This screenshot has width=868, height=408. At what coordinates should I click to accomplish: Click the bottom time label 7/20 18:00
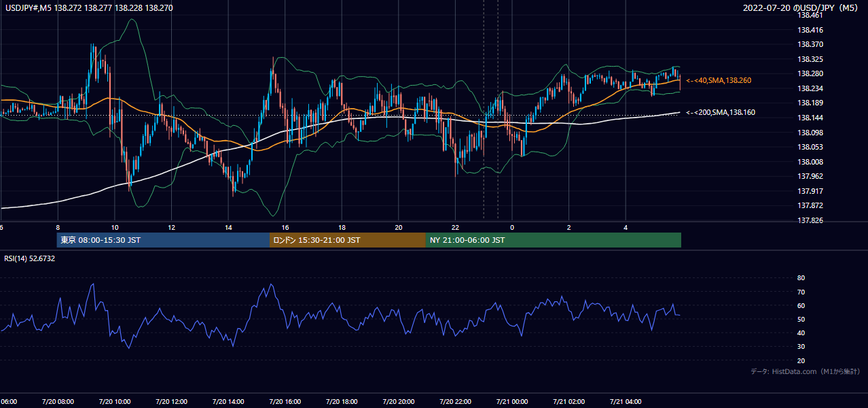[x=342, y=402]
